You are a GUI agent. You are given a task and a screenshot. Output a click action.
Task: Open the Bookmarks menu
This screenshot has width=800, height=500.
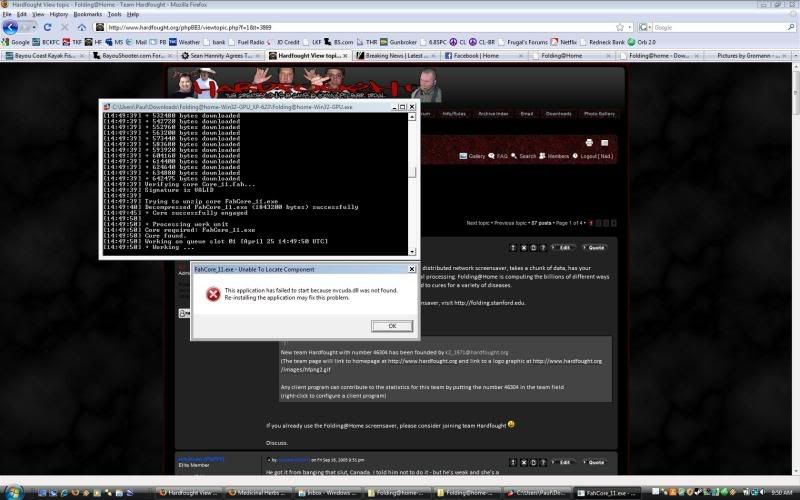(88, 14)
